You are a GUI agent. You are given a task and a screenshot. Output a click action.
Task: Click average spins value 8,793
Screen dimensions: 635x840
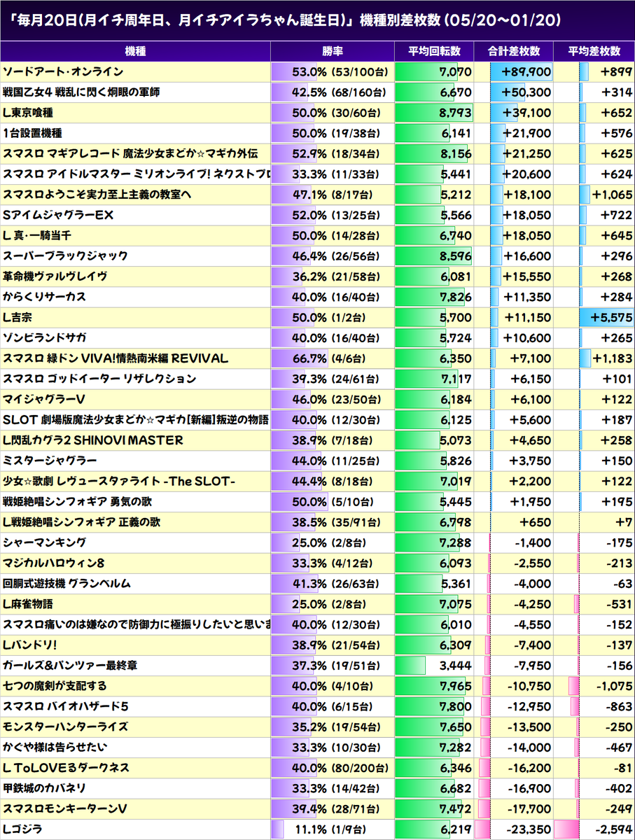click(435, 113)
